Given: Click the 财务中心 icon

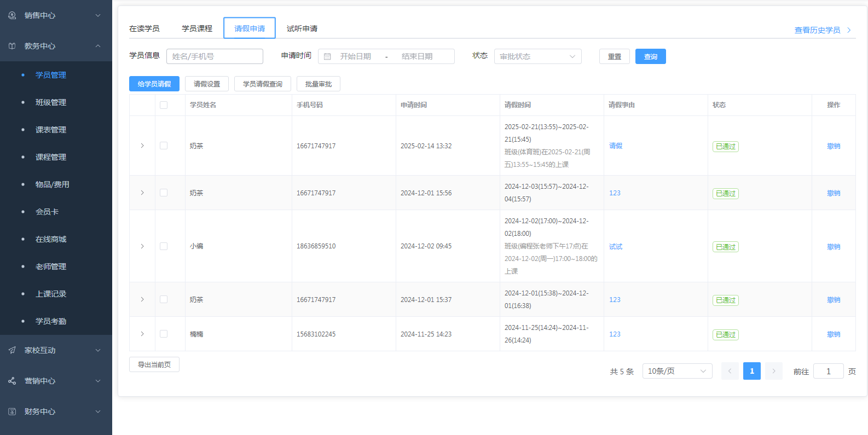Looking at the screenshot, I should pos(12,411).
